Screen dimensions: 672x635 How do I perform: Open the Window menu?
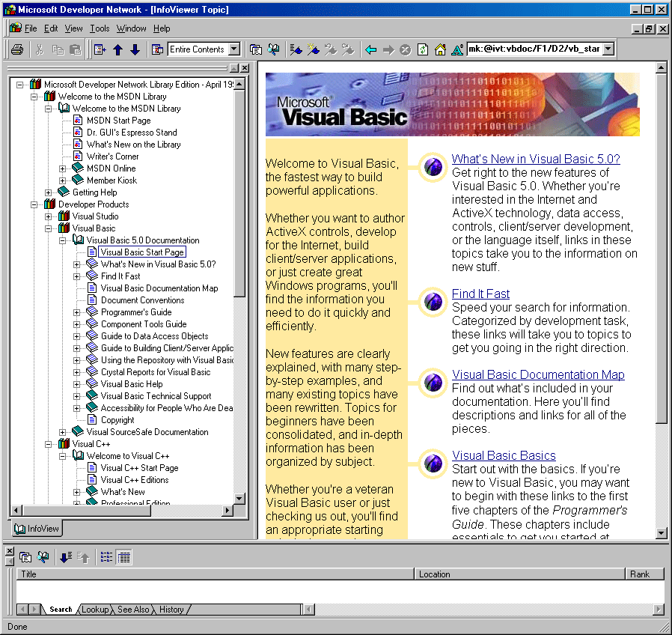[131, 28]
